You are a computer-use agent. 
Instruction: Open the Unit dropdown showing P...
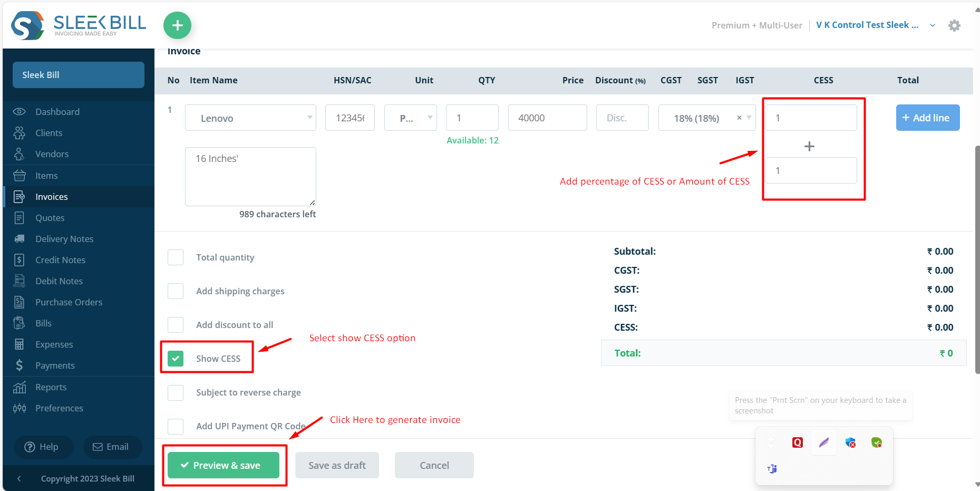pyautogui.click(x=411, y=118)
